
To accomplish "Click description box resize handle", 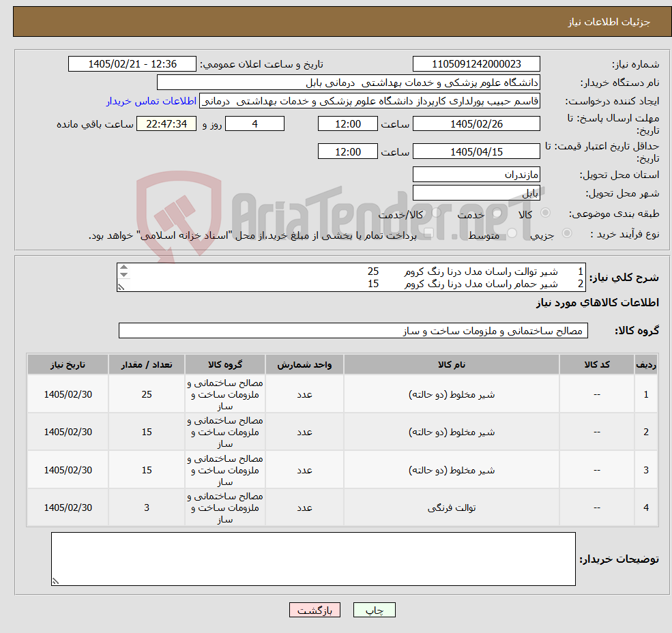I will coord(121,287).
